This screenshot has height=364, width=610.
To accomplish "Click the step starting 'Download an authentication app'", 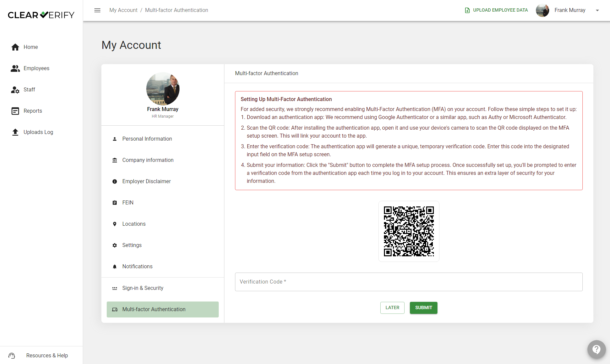I will [407, 117].
